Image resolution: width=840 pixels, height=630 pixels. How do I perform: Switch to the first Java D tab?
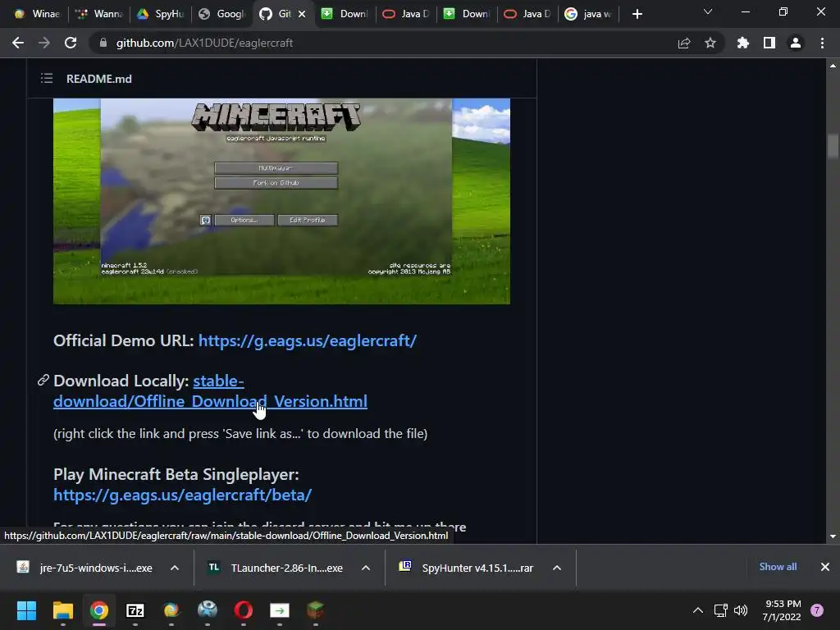point(405,14)
